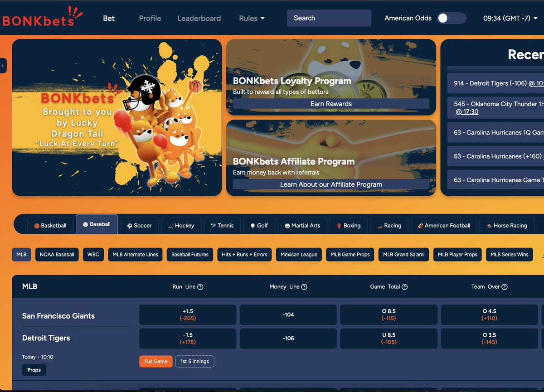Go to the Profile page
The width and height of the screenshot is (544, 392).
pyautogui.click(x=150, y=19)
